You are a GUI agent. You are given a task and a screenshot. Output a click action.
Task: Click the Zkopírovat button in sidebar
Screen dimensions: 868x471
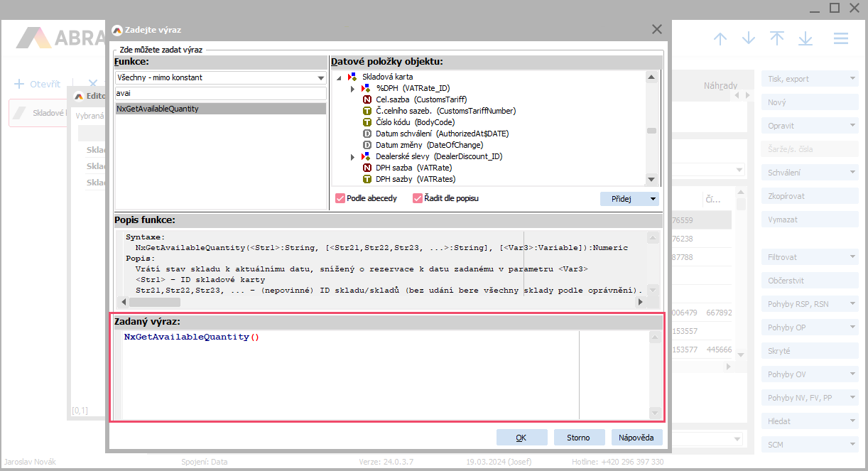coord(810,196)
